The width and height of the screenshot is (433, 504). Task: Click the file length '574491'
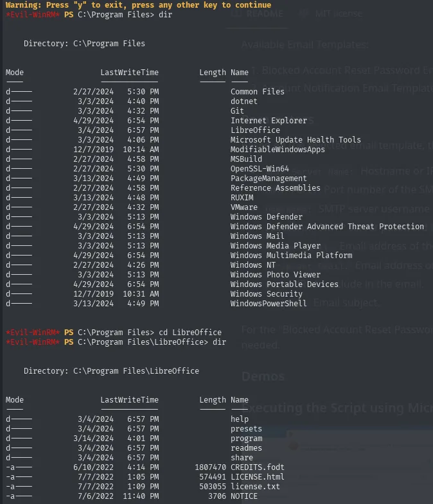point(213,477)
